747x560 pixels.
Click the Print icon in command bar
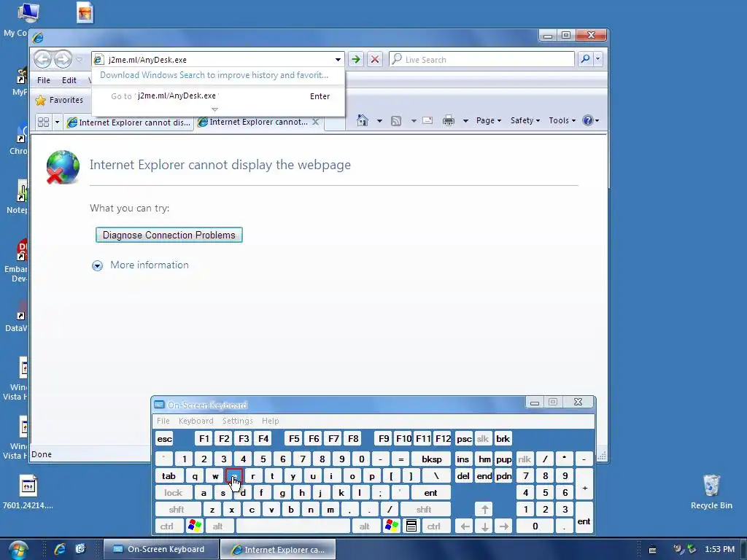pyautogui.click(x=449, y=120)
